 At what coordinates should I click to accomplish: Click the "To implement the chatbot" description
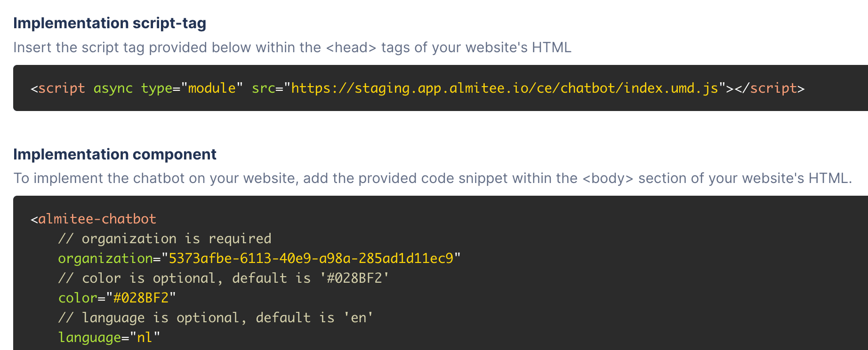coord(432,178)
